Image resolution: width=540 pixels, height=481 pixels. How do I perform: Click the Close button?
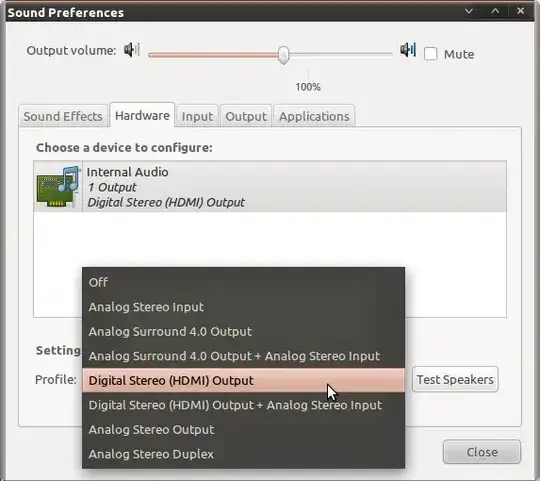[x=482, y=452]
